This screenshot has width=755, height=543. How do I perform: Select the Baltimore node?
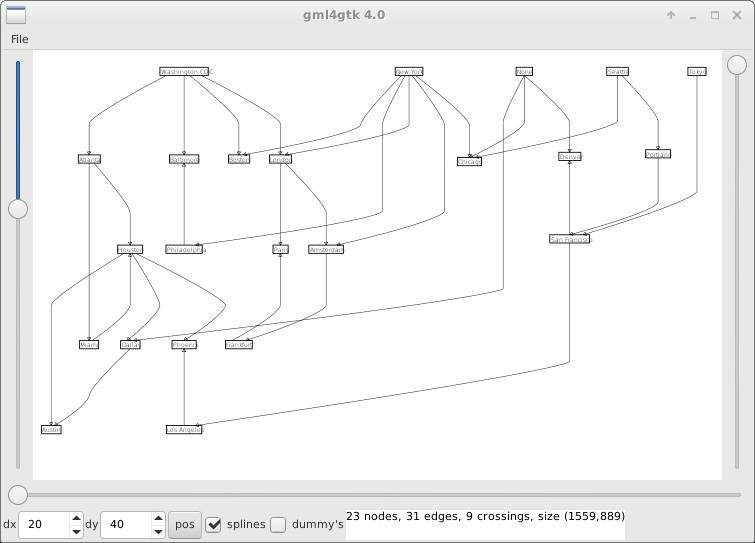click(184, 159)
